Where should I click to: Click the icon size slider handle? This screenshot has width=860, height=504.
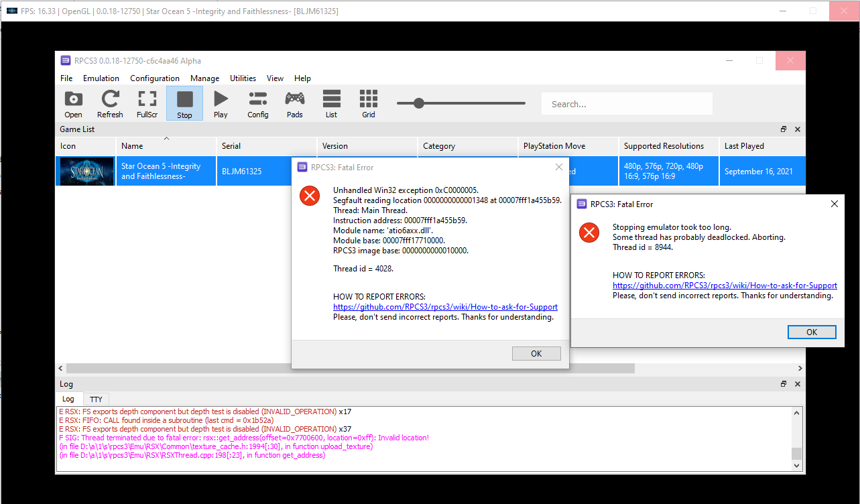[419, 103]
